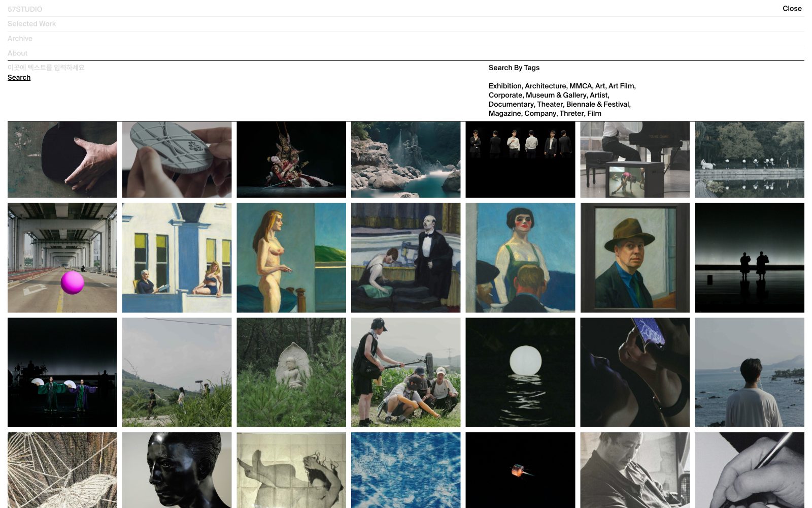Image resolution: width=812 pixels, height=508 pixels.
Task: Open the pink ball under bridge thumbnail
Action: 62,258
